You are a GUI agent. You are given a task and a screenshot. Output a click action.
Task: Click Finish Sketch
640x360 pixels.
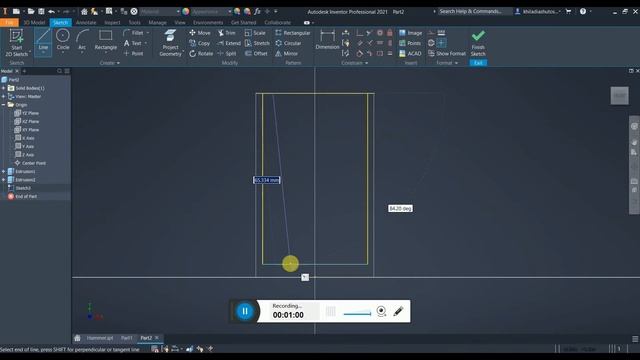pyautogui.click(x=478, y=43)
